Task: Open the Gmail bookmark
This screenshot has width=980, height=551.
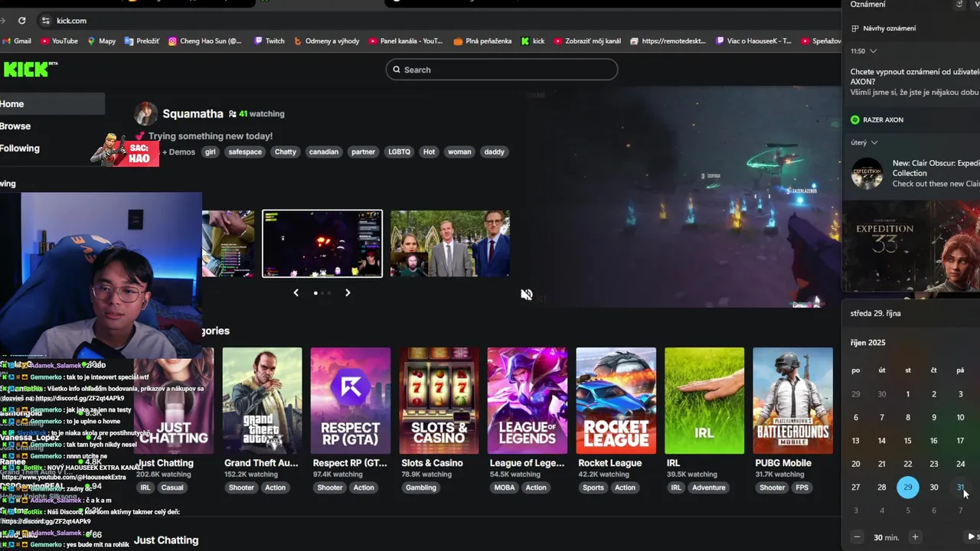Action: [x=17, y=41]
